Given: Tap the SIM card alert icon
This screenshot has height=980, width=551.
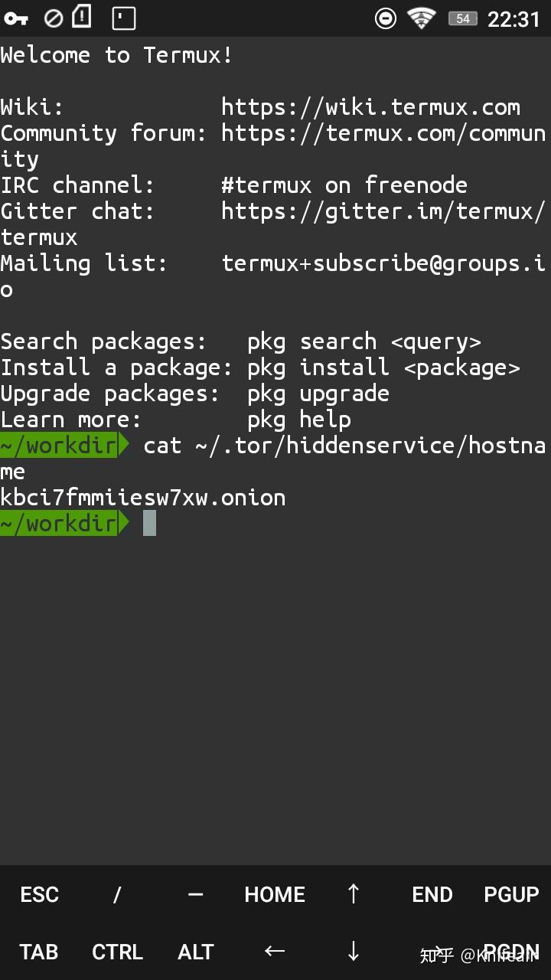Looking at the screenshot, I should [81, 17].
